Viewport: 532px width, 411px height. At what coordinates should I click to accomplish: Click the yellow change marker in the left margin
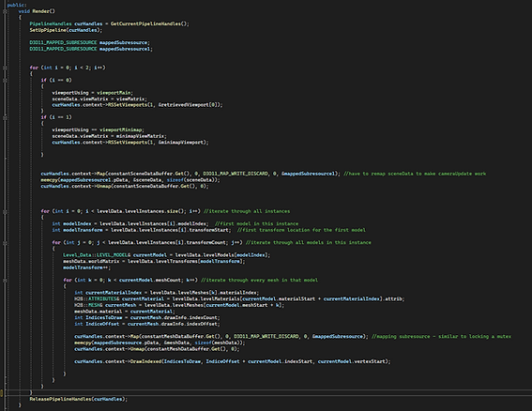coord(1,393)
